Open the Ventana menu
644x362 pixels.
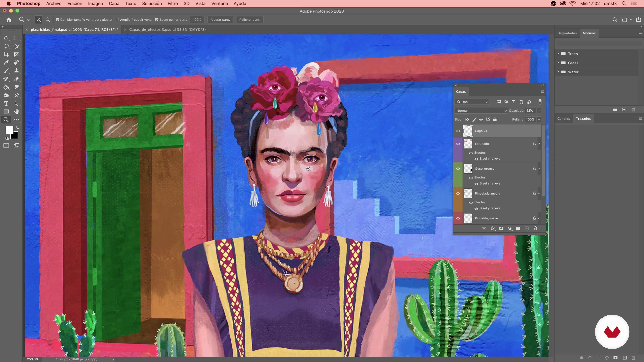(x=220, y=4)
